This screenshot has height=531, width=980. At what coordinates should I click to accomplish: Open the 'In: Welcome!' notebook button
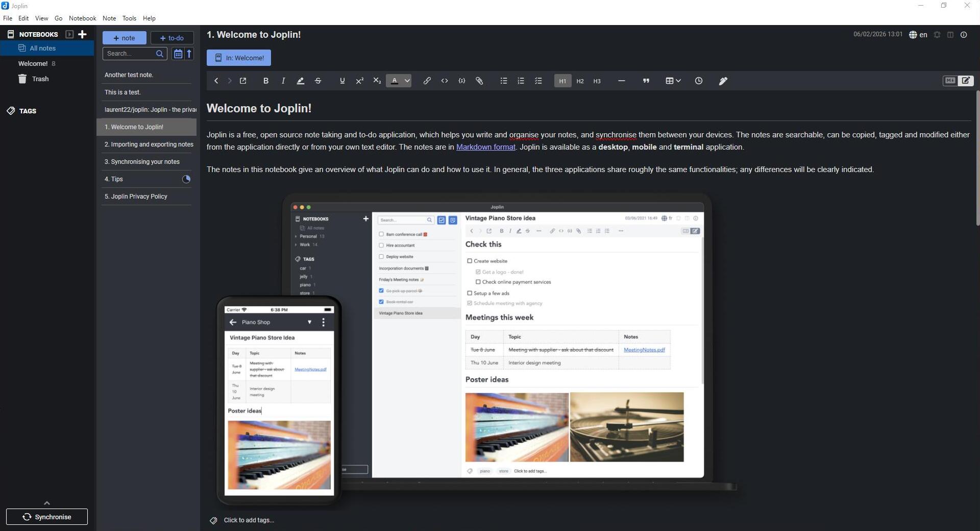point(239,58)
